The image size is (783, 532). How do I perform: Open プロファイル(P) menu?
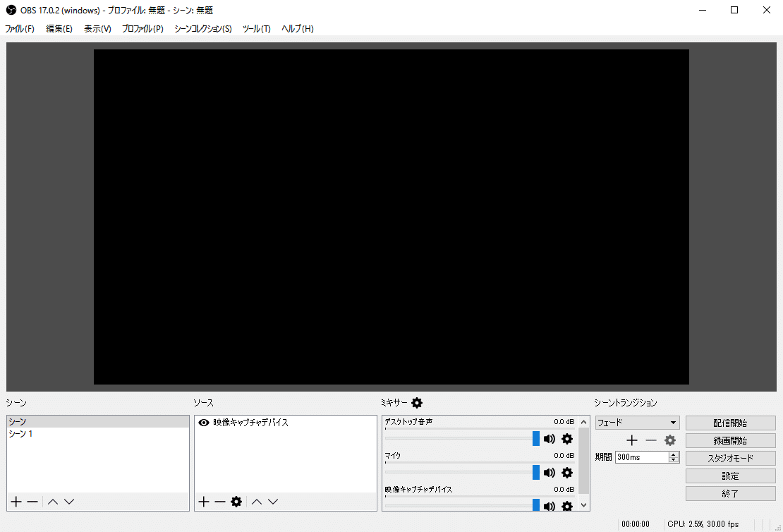(x=142, y=28)
